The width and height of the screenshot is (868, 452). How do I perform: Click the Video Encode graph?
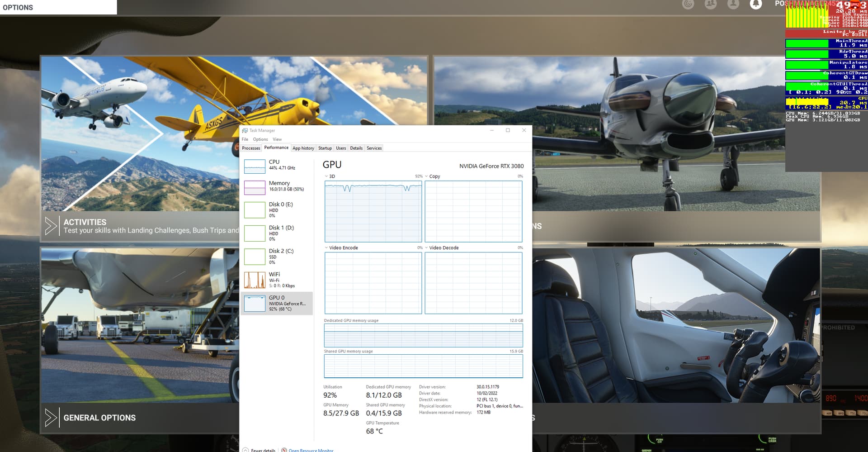373,283
